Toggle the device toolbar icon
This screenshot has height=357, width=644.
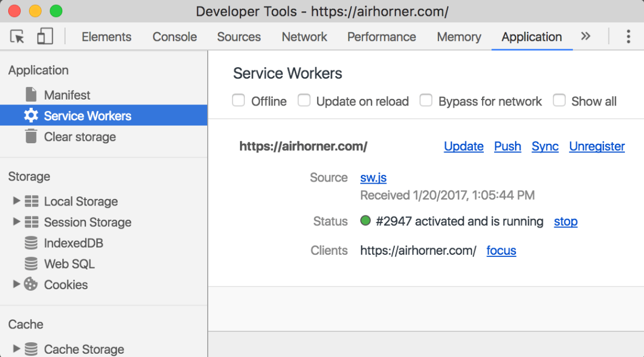click(x=45, y=36)
